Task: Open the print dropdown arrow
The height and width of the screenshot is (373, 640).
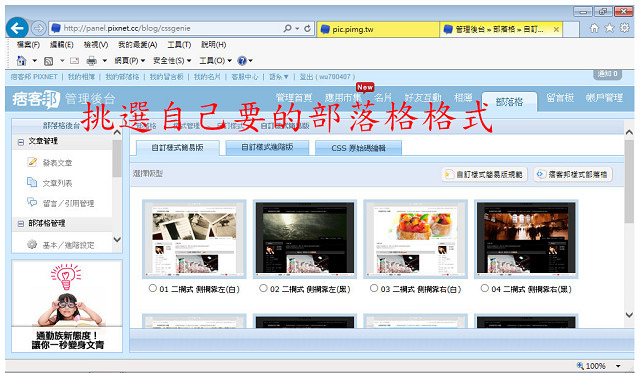Action: coord(104,61)
